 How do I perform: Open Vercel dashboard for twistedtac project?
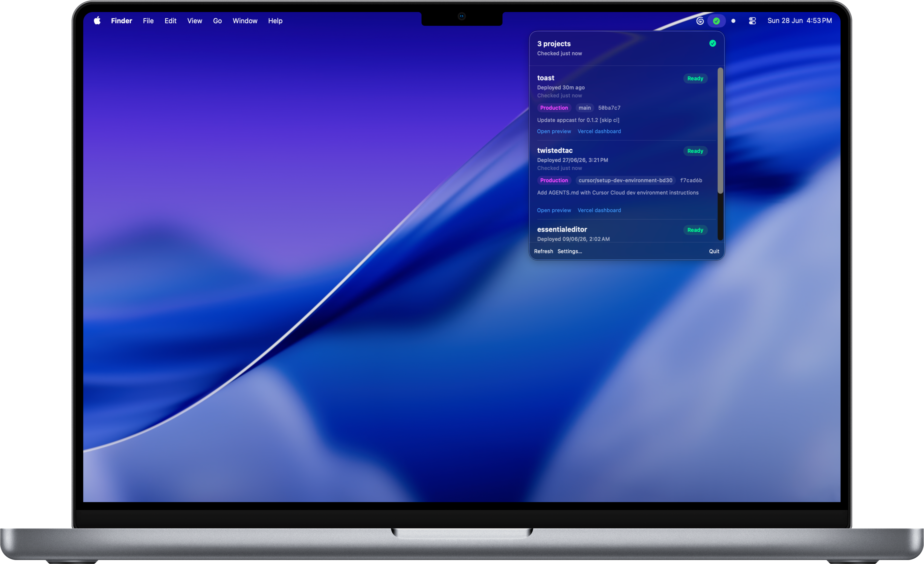[x=599, y=210]
